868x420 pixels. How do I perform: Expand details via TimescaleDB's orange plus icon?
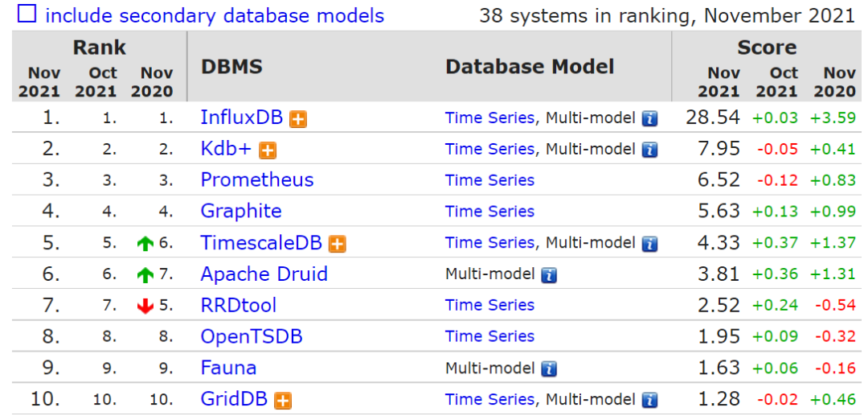tap(338, 244)
